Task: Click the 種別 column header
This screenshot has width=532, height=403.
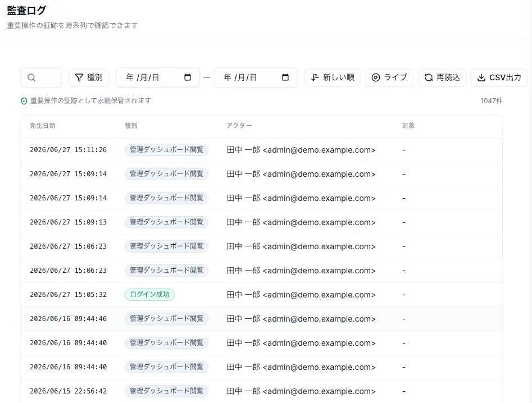Action: [x=131, y=126]
